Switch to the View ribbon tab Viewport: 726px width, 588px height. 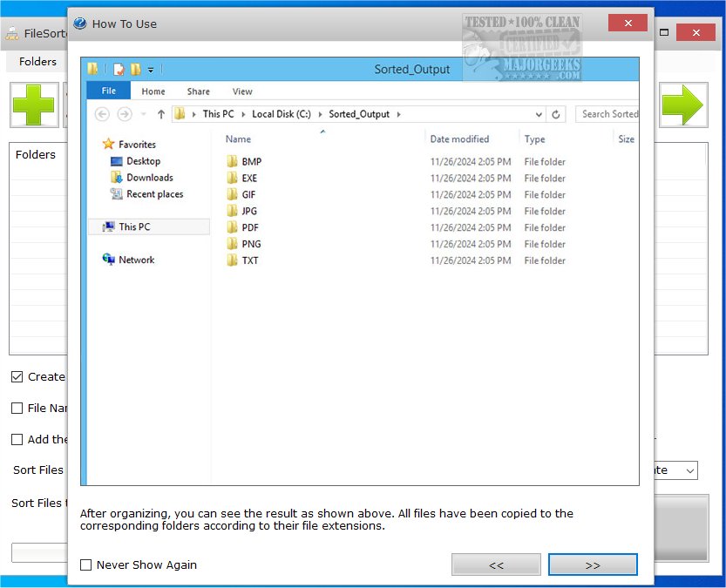[x=242, y=91]
